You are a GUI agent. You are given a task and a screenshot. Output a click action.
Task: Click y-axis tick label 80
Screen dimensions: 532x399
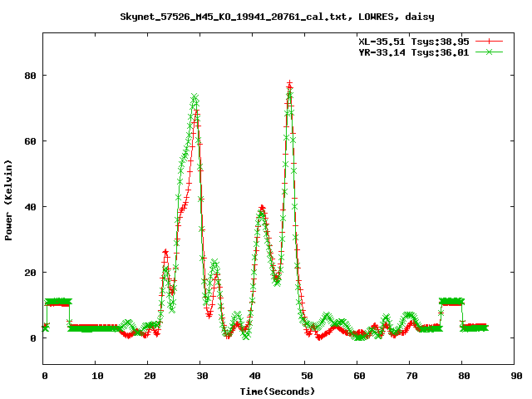point(30,76)
